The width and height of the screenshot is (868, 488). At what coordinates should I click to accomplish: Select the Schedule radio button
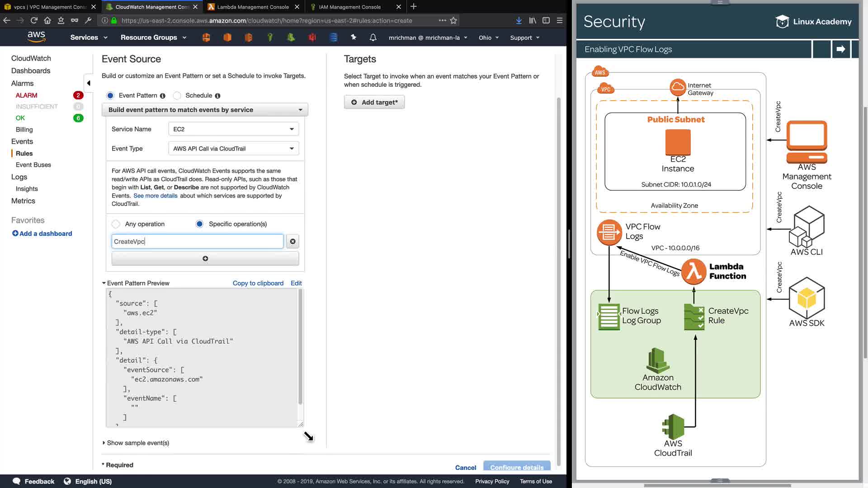tap(177, 96)
